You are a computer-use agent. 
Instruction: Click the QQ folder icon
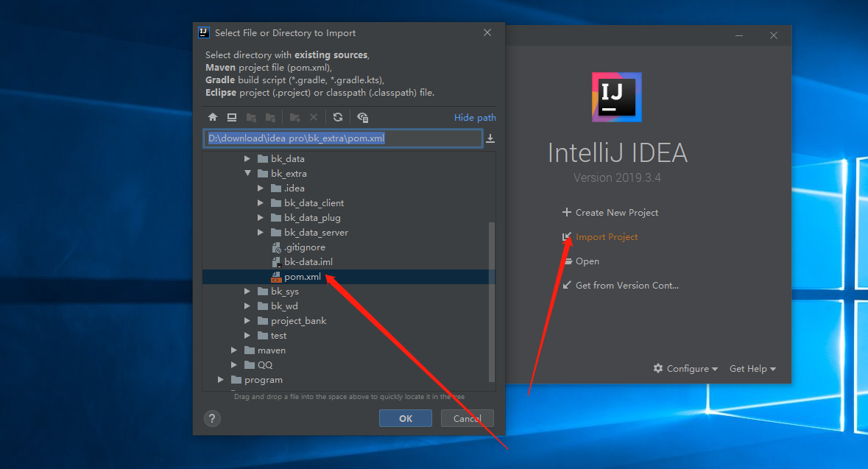250,365
